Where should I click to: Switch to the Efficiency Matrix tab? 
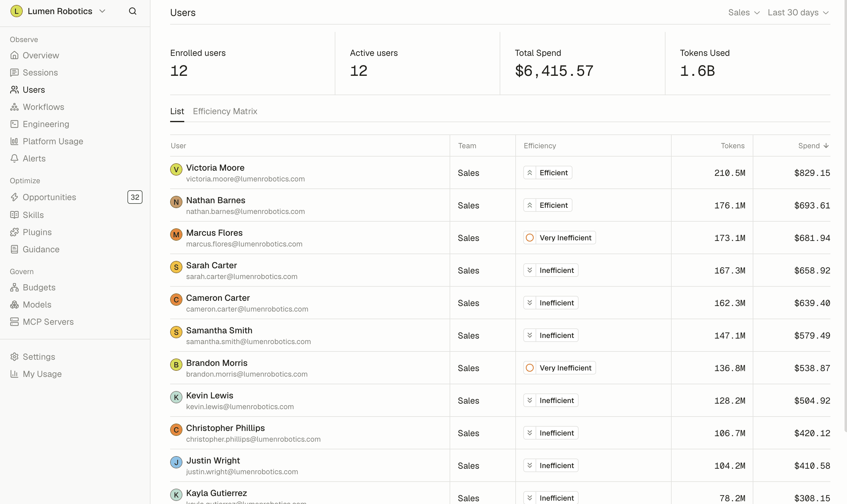(x=225, y=111)
